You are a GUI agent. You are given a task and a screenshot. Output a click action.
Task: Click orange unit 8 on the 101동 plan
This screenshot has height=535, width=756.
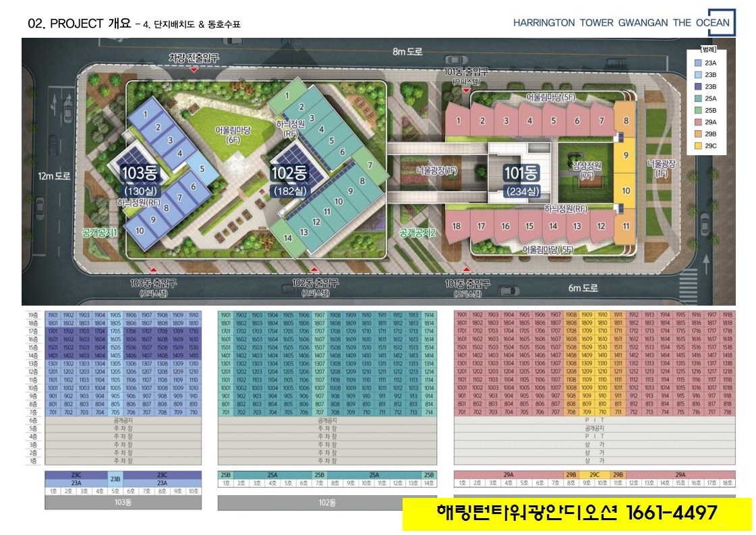click(x=626, y=121)
